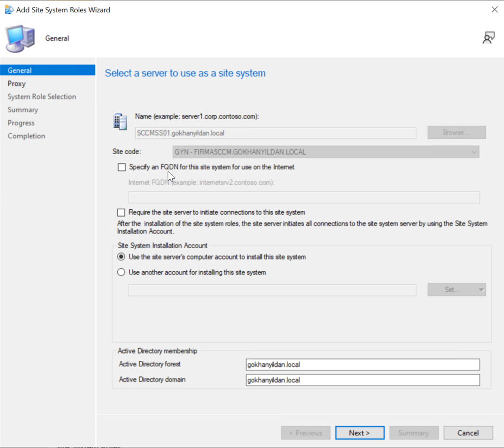Click the installation account name field
This screenshot has width=504, height=448.
pyautogui.click(x=272, y=290)
